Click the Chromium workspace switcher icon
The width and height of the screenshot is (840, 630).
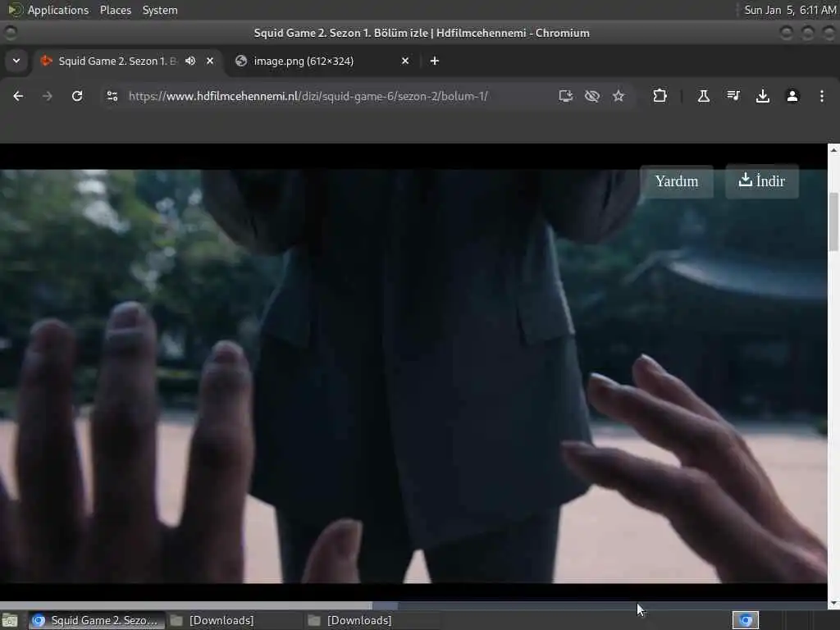point(745,620)
